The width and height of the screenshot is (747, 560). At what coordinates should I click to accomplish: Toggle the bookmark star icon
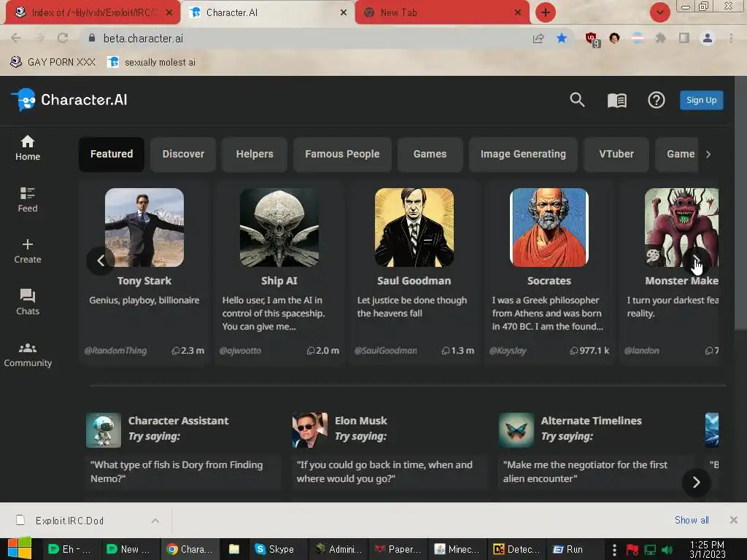click(x=562, y=38)
